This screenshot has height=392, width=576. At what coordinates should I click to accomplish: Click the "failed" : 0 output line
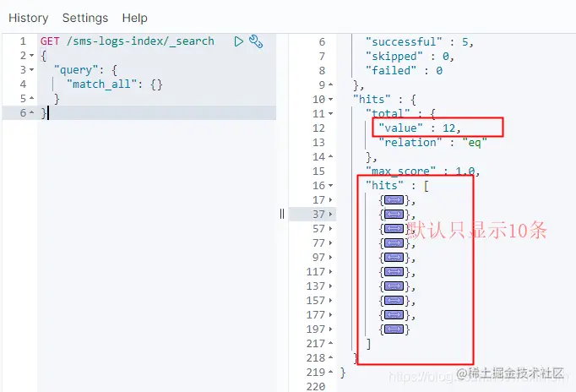[x=404, y=70]
